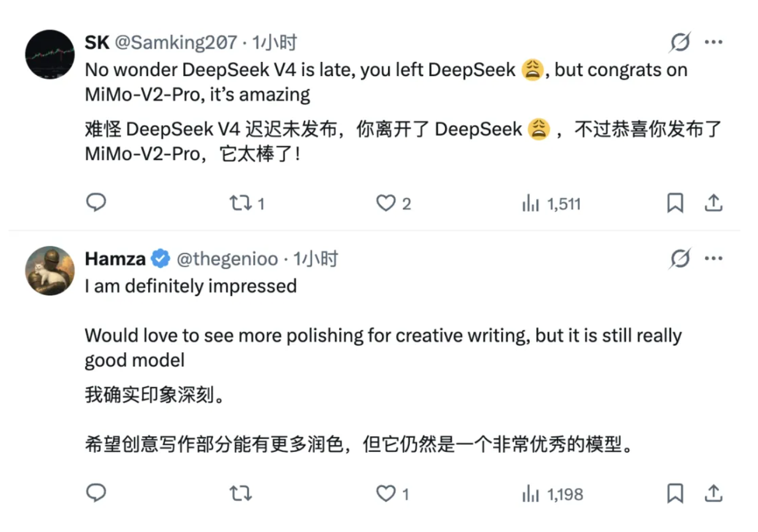Like SK's tweet
Image resolution: width=758 pixels, height=532 pixels.
pyautogui.click(x=386, y=202)
